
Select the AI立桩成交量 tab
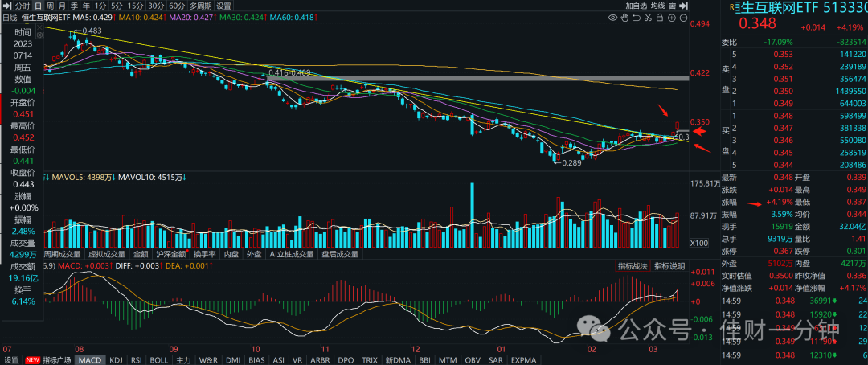click(x=292, y=254)
